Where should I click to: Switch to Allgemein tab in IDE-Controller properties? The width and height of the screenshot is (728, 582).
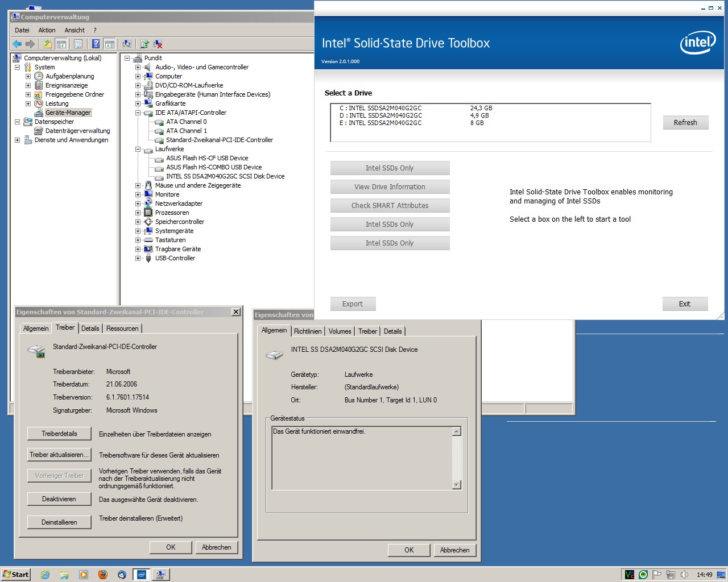pos(36,329)
